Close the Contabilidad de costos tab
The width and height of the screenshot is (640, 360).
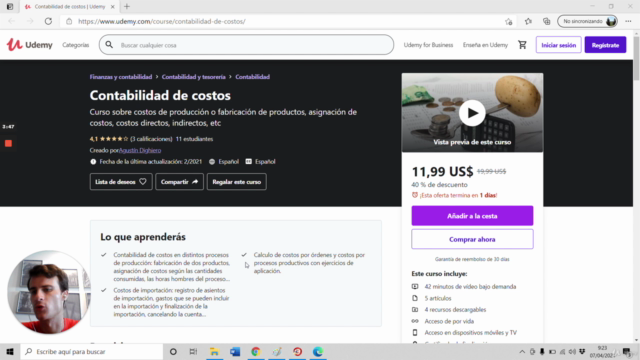[x=113, y=7]
